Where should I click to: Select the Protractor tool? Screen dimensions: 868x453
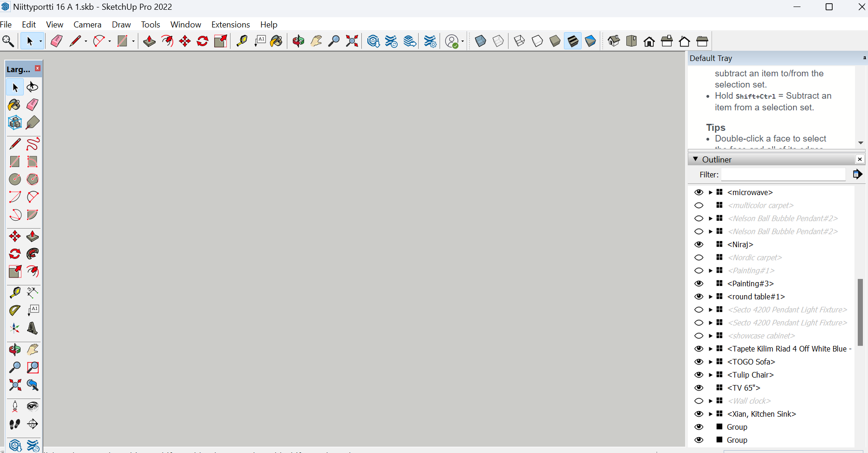pyautogui.click(x=15, y=310)
